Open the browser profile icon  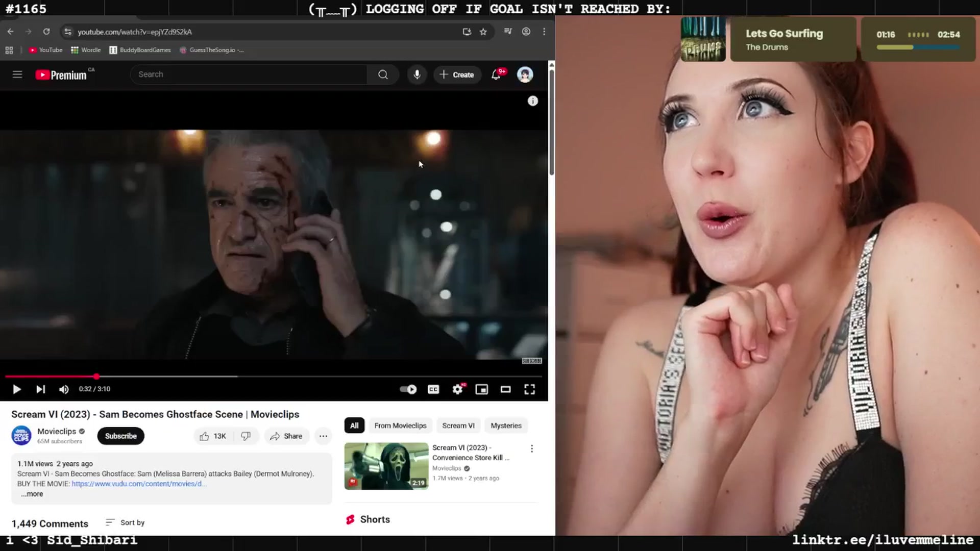tap(526, 32)
